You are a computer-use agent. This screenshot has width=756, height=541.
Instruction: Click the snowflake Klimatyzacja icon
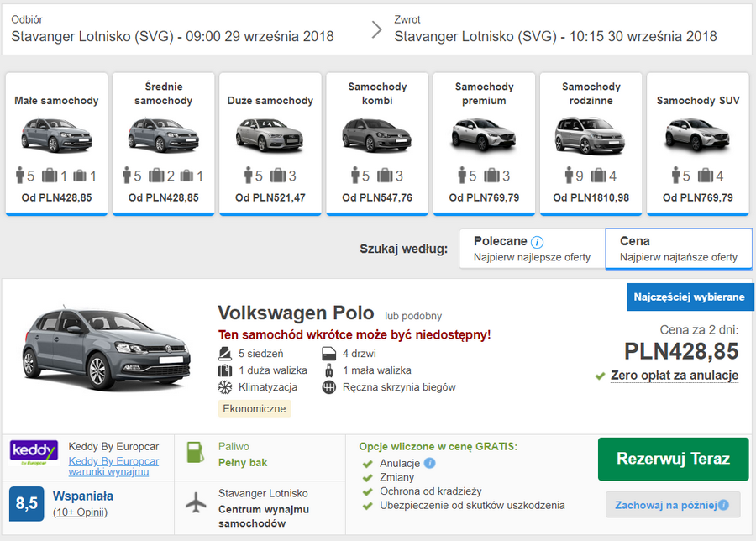tap(223, 386)
